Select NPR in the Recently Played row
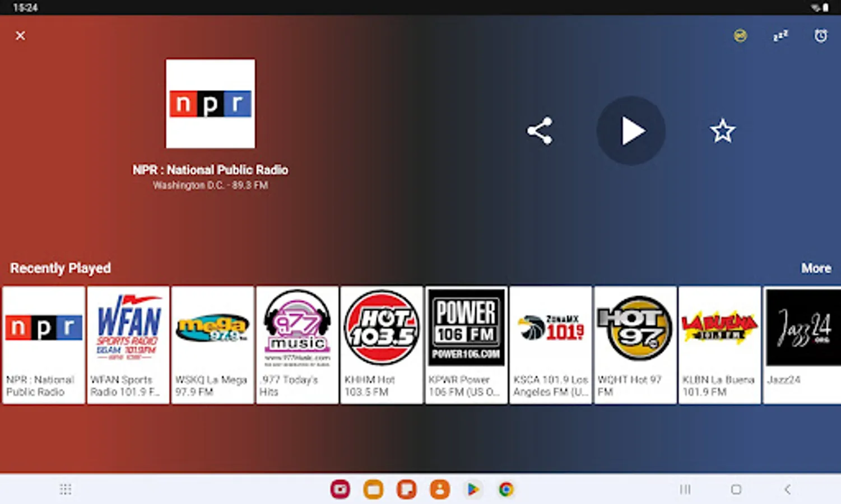Viewport: 841px width, 504px height. tap(44, 345)
